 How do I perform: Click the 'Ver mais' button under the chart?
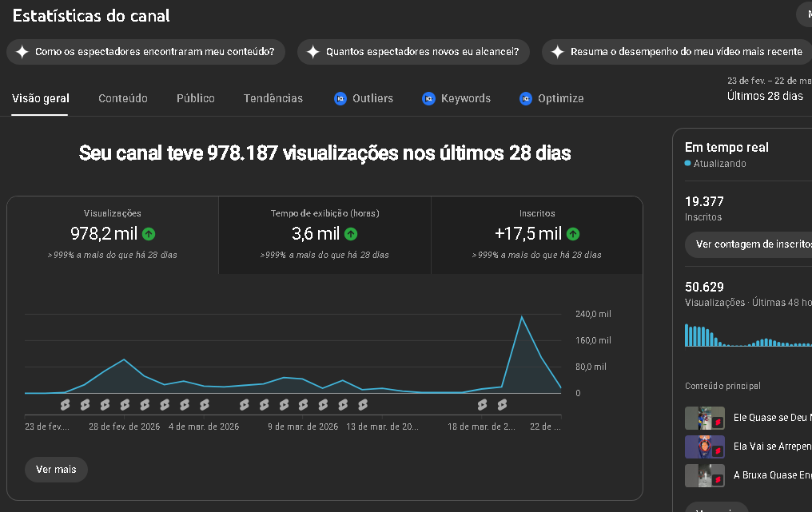click(56, 470)
